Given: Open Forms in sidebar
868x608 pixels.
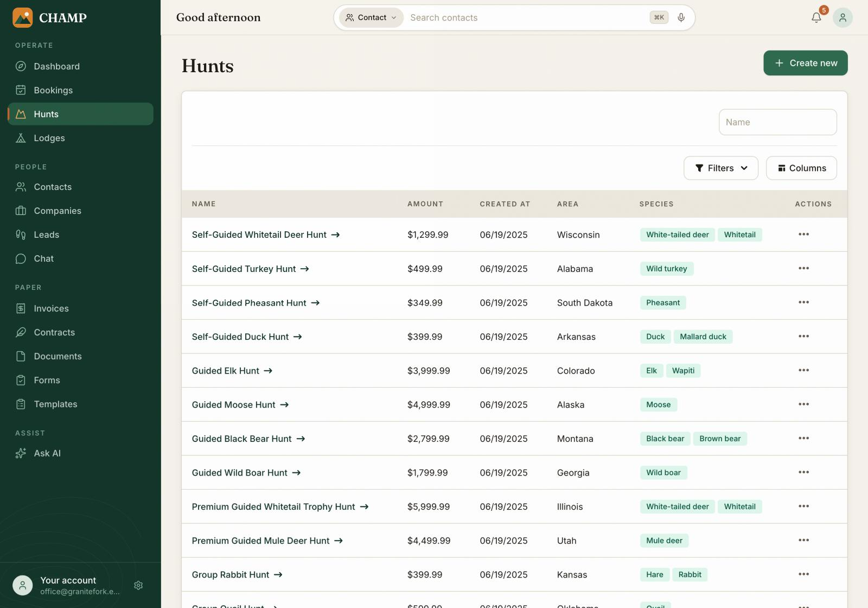Looking at the screenshot, I should (x=80, y=380).
